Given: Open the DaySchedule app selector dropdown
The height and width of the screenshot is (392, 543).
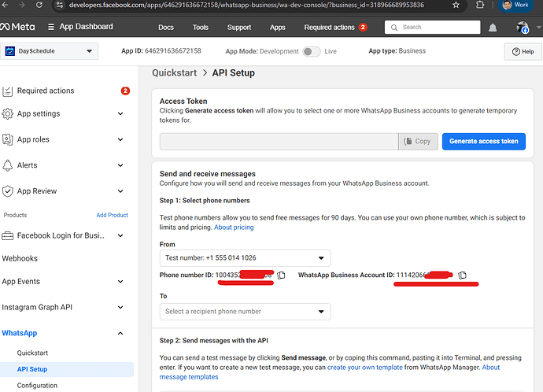Looking at the screenshot, I should tap(49, 51).
